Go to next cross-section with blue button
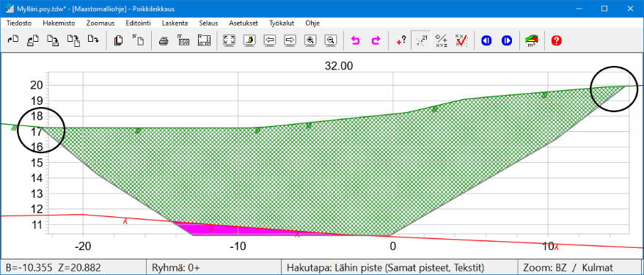Image resolution: width=644 pixels, height=275 pixels. click(506, 40)
